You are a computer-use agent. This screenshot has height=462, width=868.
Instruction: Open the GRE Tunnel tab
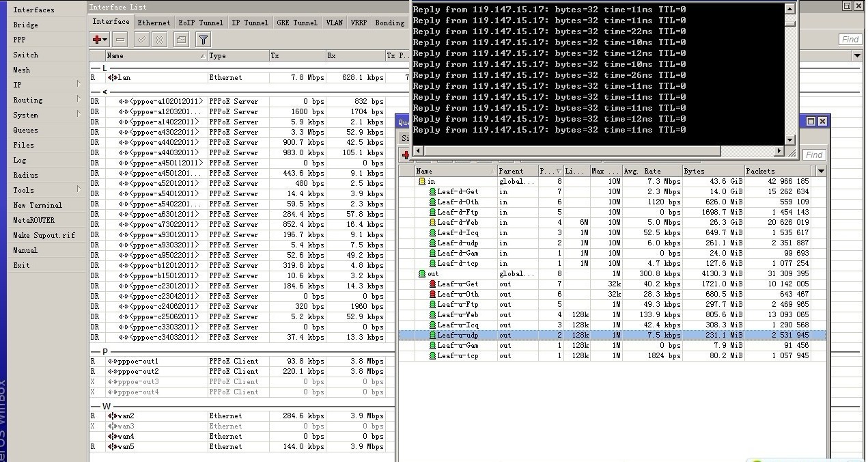297,23
